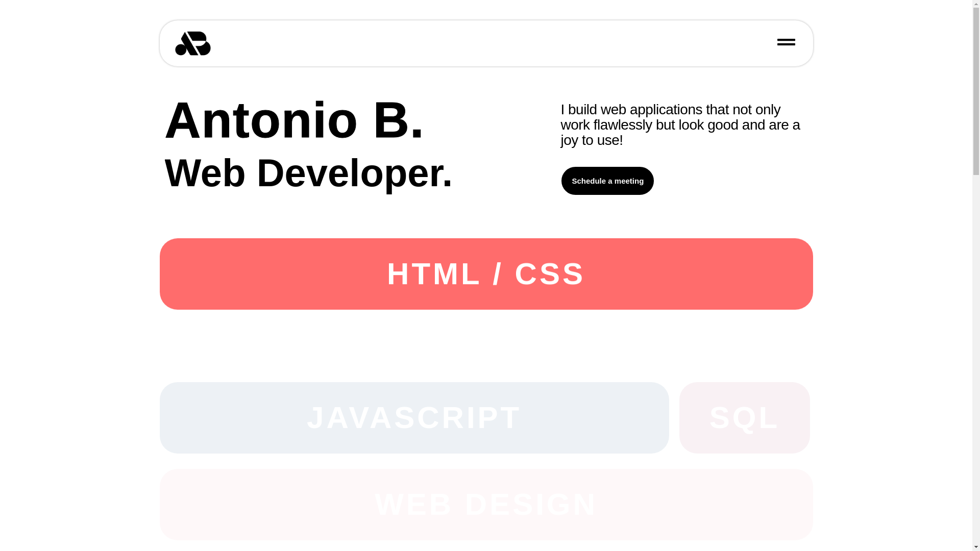This screenshot has height=551, width=980.
Task: Click the empty scrollbar track below thumb
Action: (x=976, y=357)
